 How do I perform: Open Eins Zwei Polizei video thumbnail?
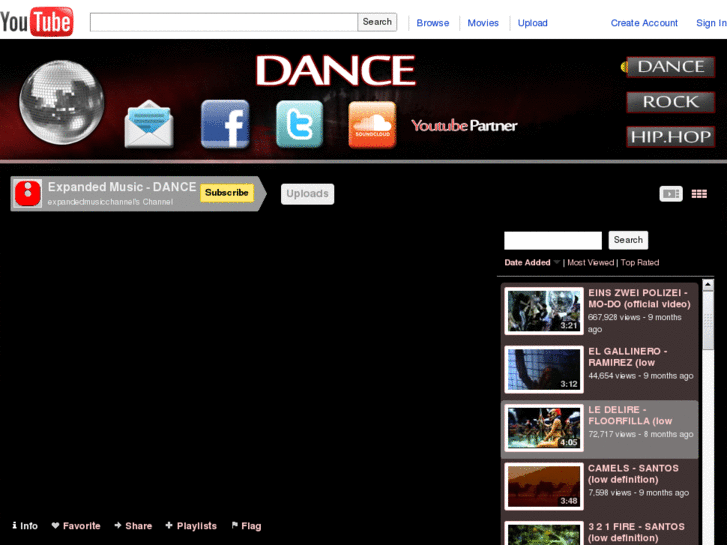pos(544,310)
